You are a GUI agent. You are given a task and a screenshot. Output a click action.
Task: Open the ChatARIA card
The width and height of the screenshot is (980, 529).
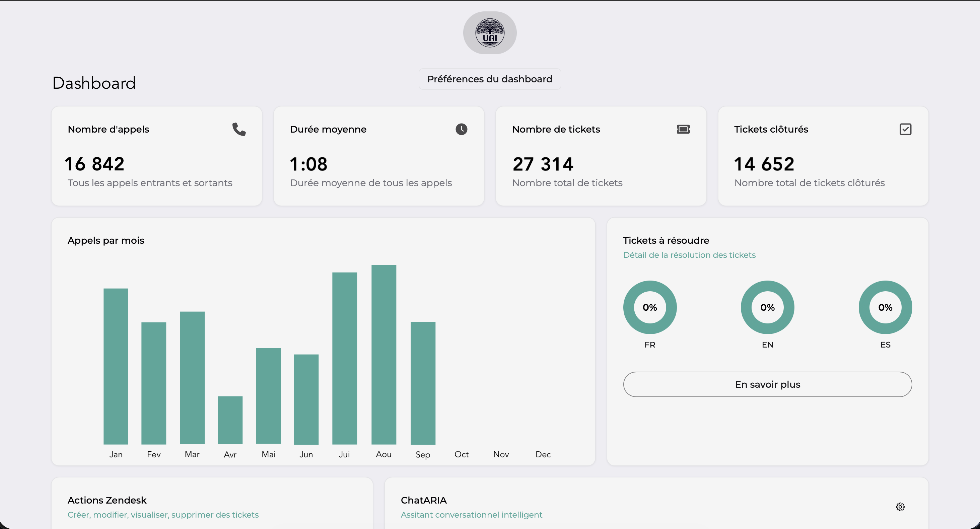(x=424, y=500)
